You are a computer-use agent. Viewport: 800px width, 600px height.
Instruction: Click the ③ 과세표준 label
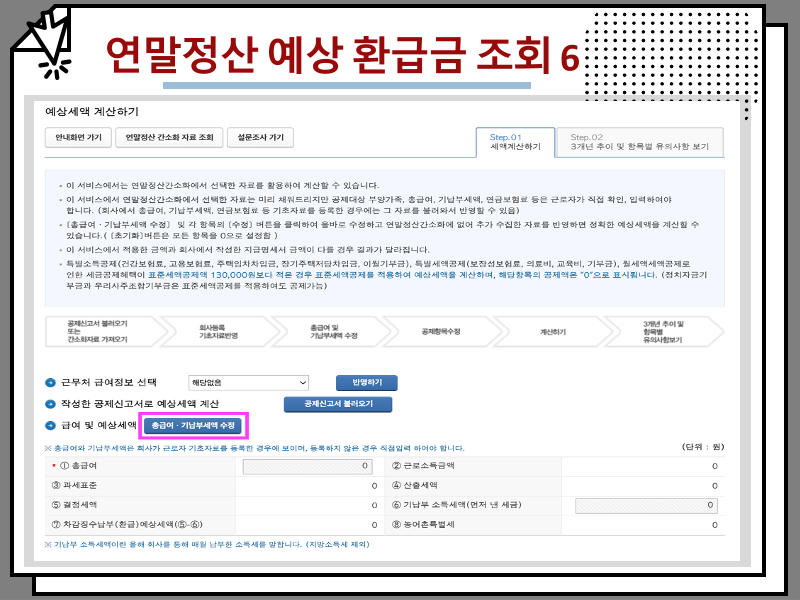(x=74, y=485)
